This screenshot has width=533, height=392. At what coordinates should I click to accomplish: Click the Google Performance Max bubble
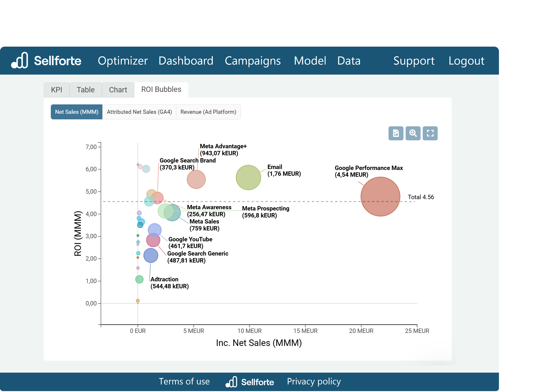[x=380, y=197]
